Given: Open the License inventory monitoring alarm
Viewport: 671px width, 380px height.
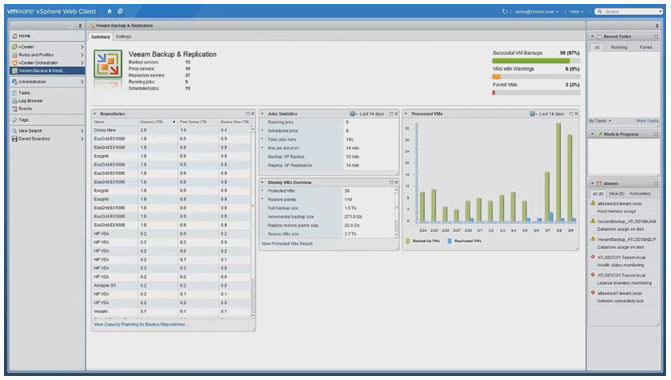Looking at the screenshot, I should click(623, 279).
